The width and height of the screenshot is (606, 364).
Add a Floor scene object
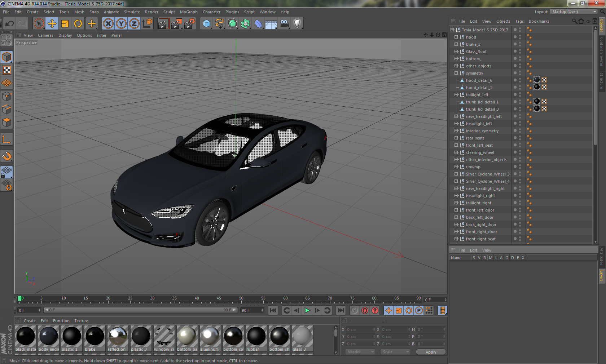tap(271, 24)
